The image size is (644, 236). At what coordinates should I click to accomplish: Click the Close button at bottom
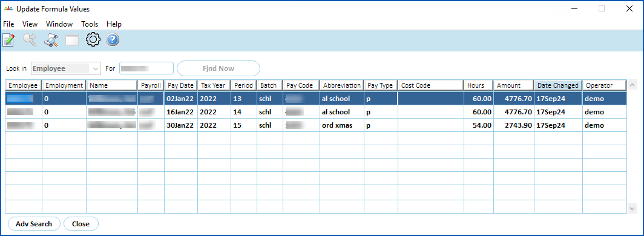[x=81, y=224]
